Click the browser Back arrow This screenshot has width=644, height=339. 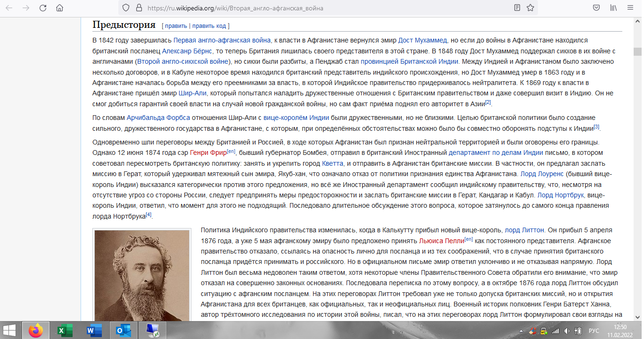(x=9, y=8)
